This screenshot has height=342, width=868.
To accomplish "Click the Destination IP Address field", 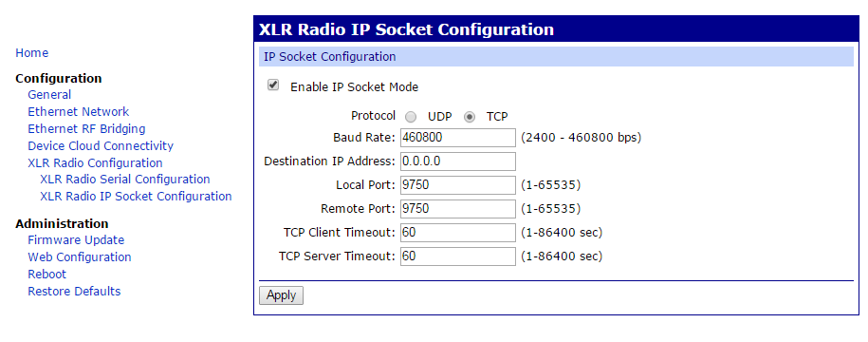I will click(458, 161).
